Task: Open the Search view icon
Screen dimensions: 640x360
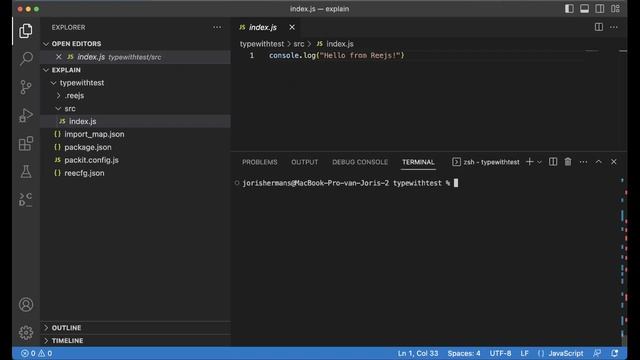Action: (26, 59)
